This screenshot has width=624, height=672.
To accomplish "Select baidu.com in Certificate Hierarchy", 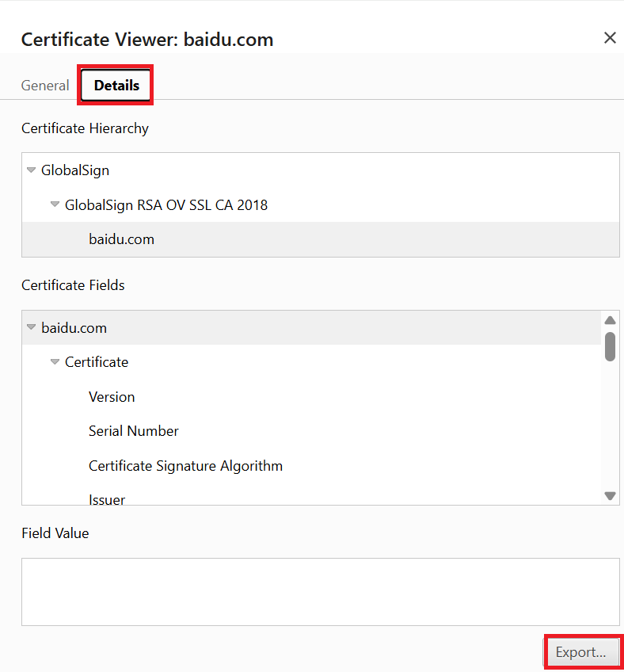I will [x=121, y=239].
